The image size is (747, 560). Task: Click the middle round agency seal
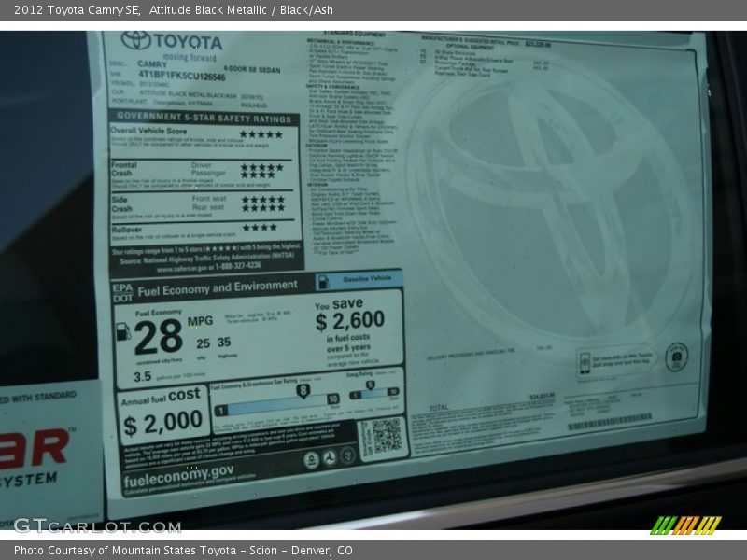click(330, 458)
